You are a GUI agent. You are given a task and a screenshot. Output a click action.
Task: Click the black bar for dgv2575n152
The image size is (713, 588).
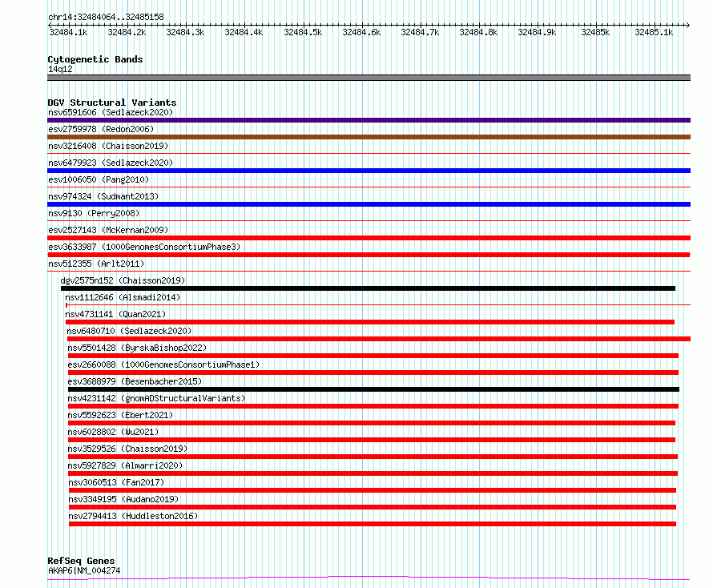point(368,288)
